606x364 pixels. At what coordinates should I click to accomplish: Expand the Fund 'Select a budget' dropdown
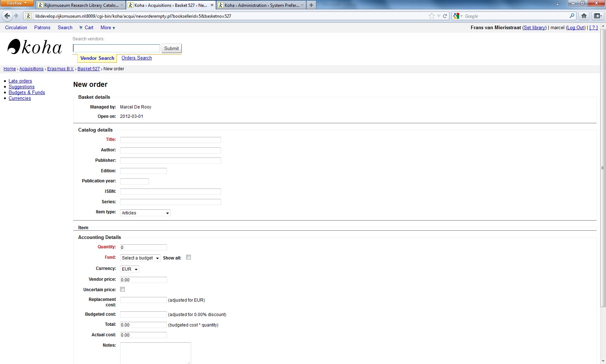(140, 258)
